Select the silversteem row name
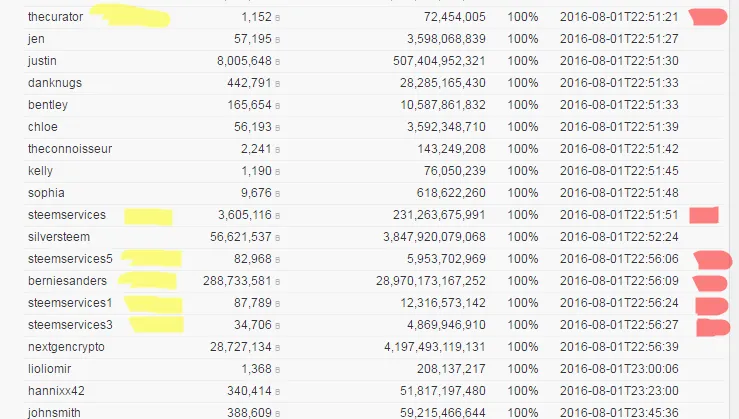The image size is (739, 419). [x=59, y=237]
